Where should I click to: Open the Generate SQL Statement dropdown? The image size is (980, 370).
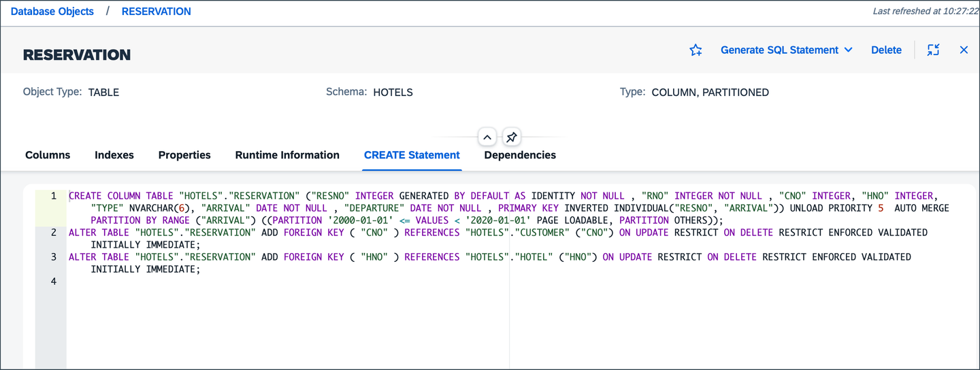pos(786,50)
